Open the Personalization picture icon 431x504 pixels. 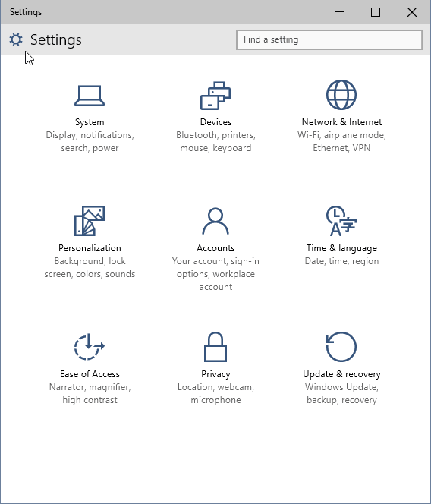click(x=90, y=221)
